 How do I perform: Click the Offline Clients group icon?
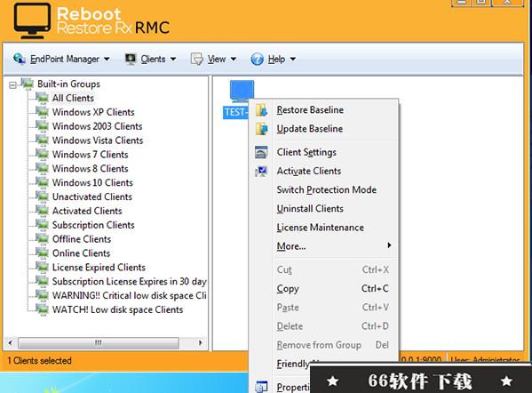point(43,239)
